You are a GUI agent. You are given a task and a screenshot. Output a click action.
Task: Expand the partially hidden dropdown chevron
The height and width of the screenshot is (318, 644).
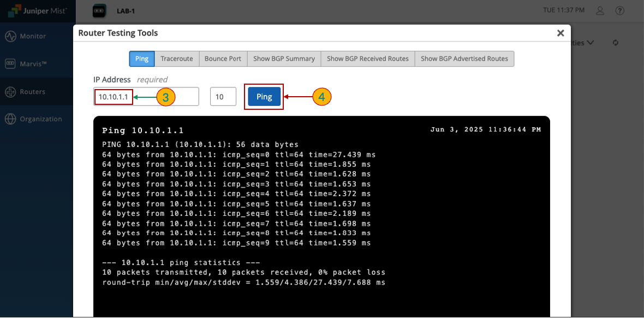(x=590, y=43)
